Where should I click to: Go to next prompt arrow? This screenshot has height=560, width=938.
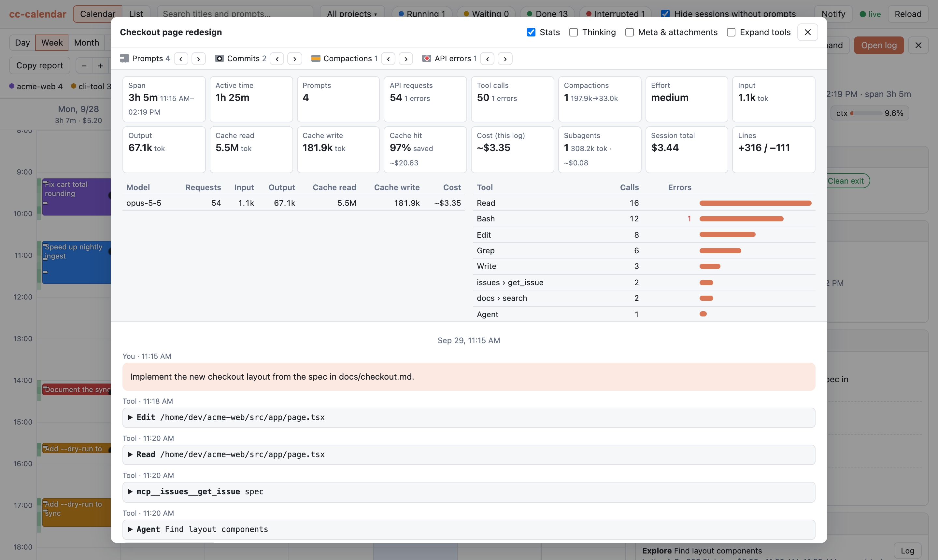pyautogui.click(x=199, y=59)
